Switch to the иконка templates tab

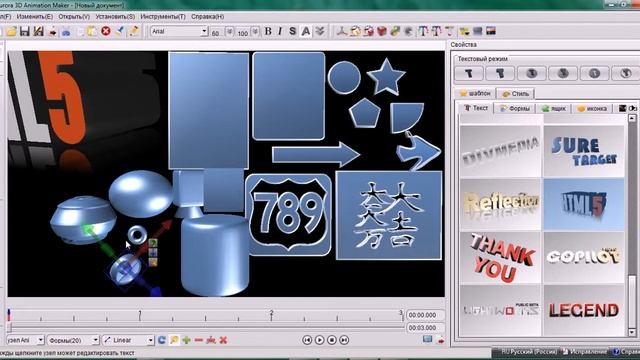tap(592, 108)
